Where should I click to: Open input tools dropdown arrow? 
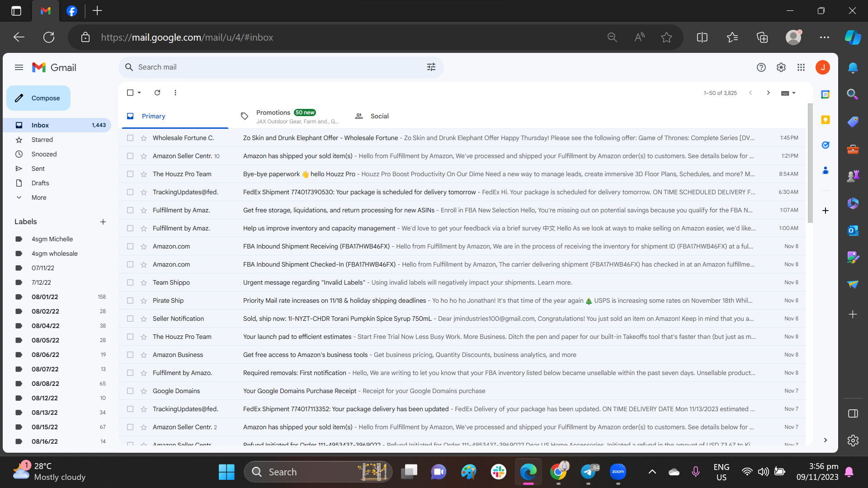794,93
